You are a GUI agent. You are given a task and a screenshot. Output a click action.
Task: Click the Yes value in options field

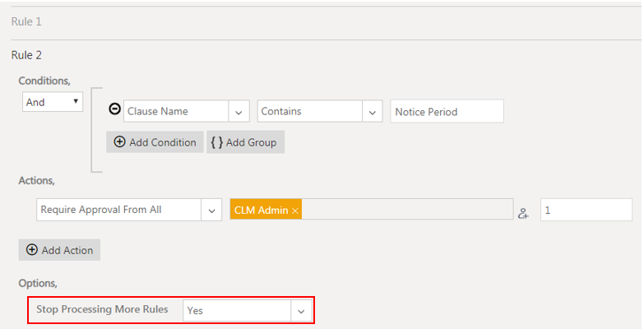[237, 311]
